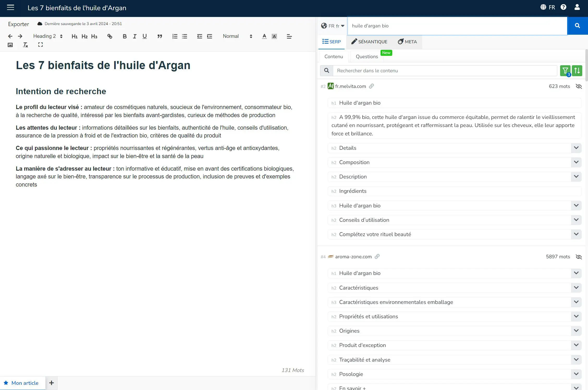This screenshot has height=390, width=588.
Task: Toggle the sort order button
Action: point(577,70)
